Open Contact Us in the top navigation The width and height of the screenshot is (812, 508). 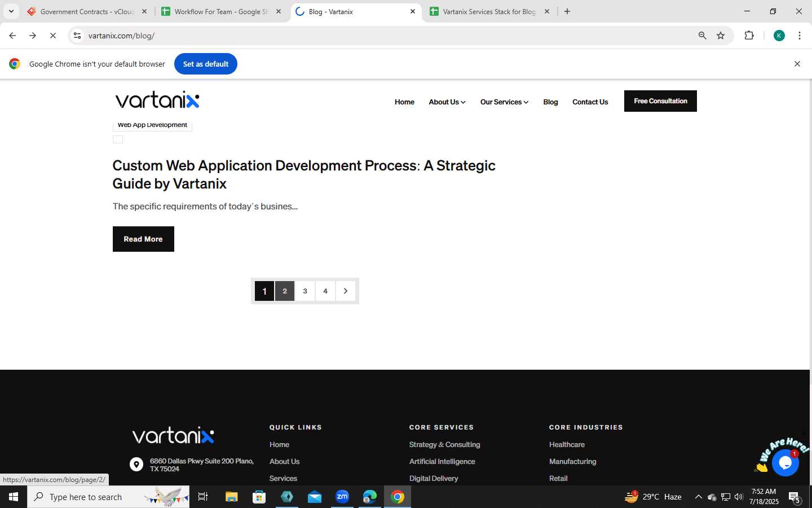click(590, 102)
